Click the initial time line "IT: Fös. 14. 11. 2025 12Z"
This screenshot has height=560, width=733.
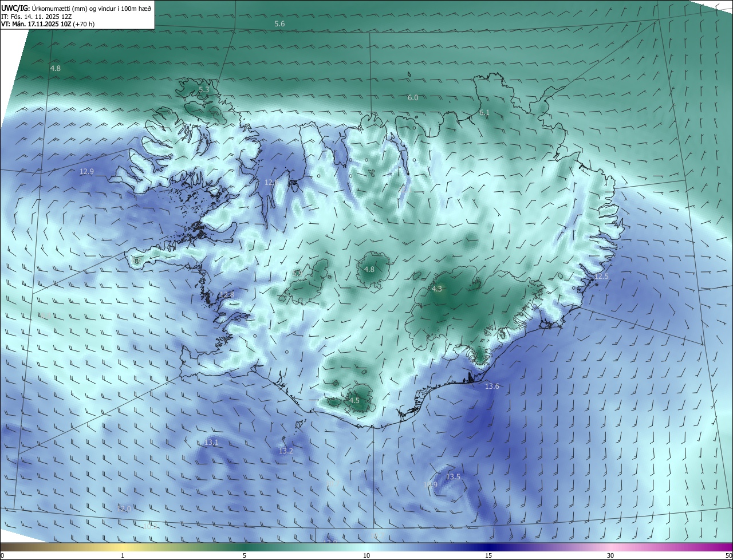pos(37,17)
